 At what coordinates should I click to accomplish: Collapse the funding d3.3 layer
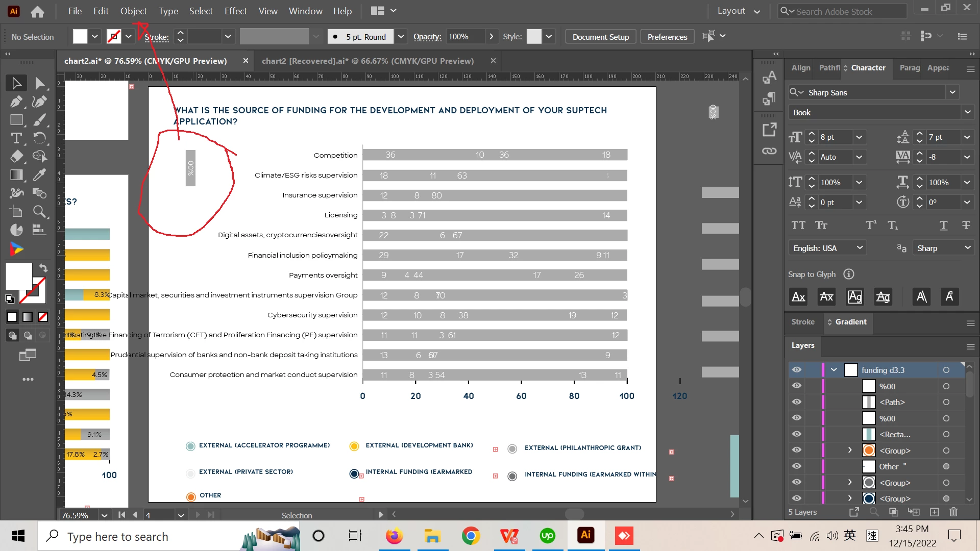point(834,370)
